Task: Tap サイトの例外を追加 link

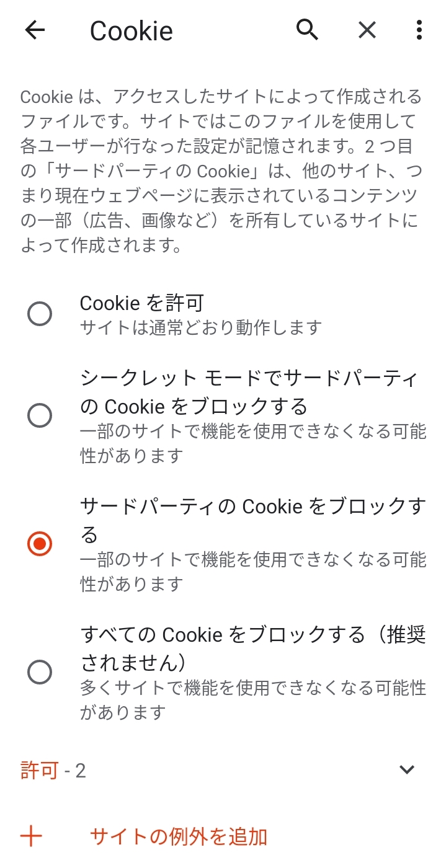Action: (179, 836)
